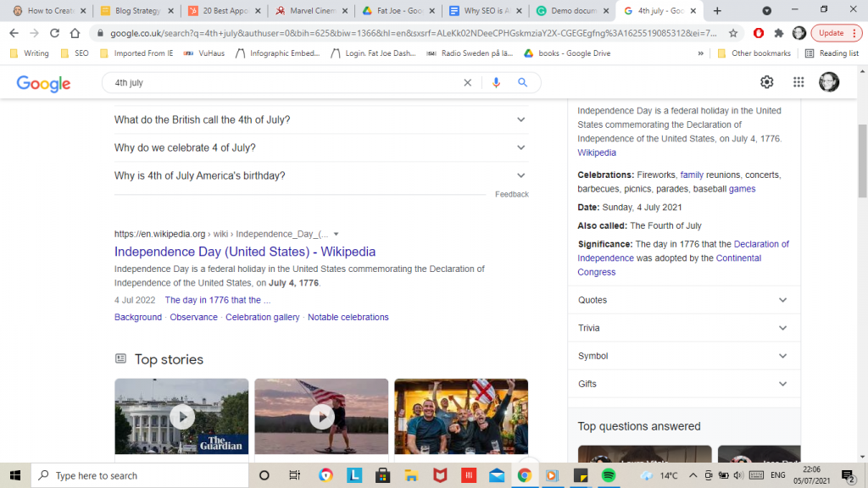Launch Spotify from the taskbar
This screenshot has height=488, width=868.
pos(609,475)
